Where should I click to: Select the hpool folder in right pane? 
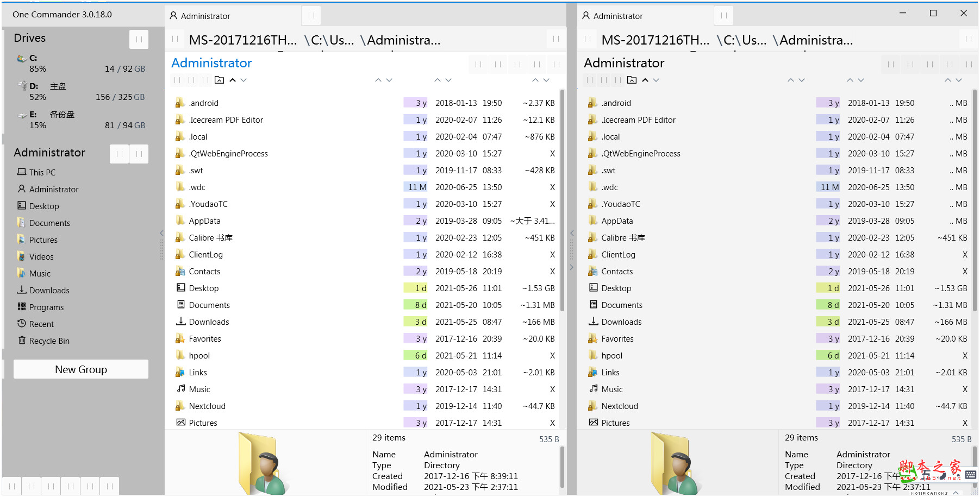click(611, 356)
